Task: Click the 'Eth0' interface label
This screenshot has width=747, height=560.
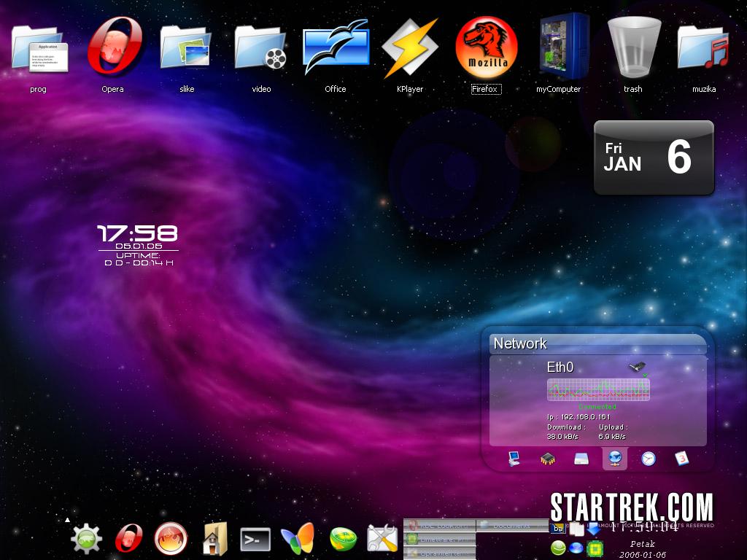Action: point(560,367)
